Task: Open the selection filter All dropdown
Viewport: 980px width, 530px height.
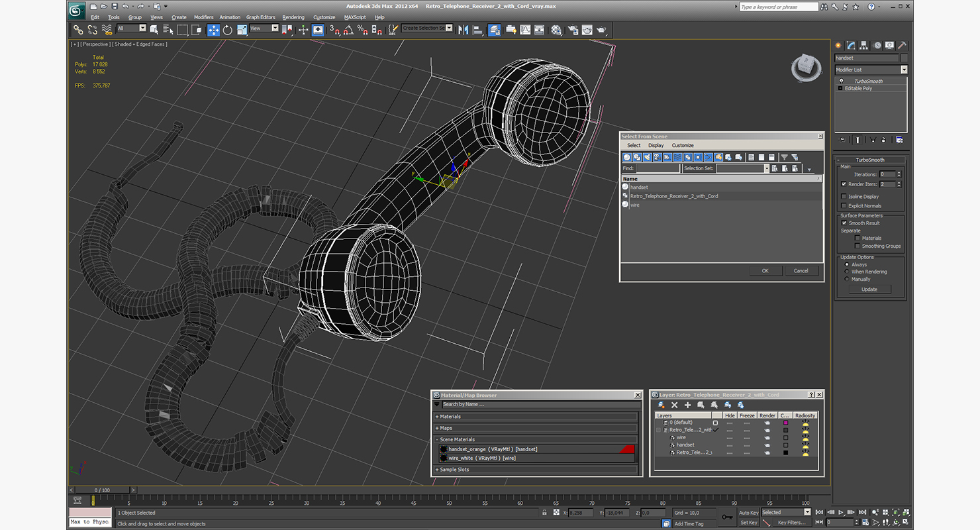Action: tap(131, 28)
